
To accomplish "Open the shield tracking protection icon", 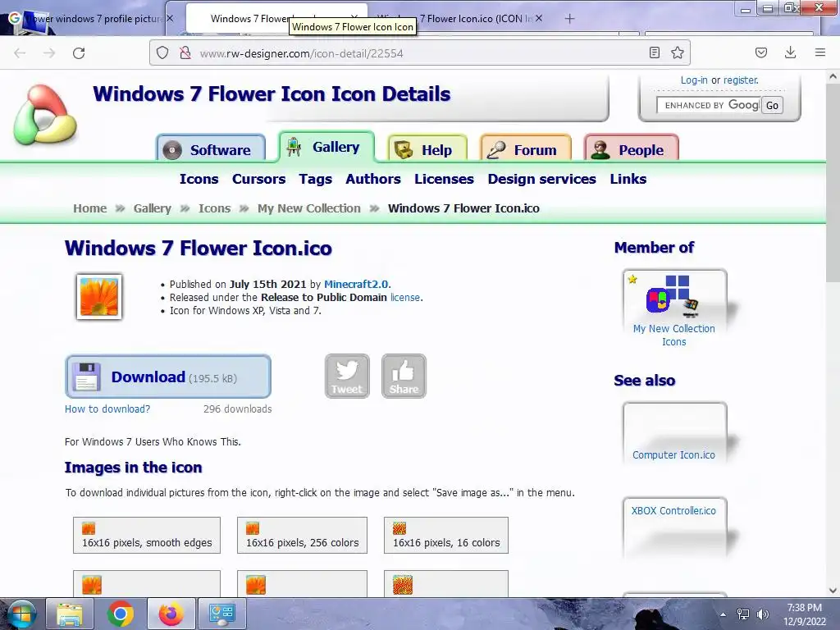I will (162, 53).
